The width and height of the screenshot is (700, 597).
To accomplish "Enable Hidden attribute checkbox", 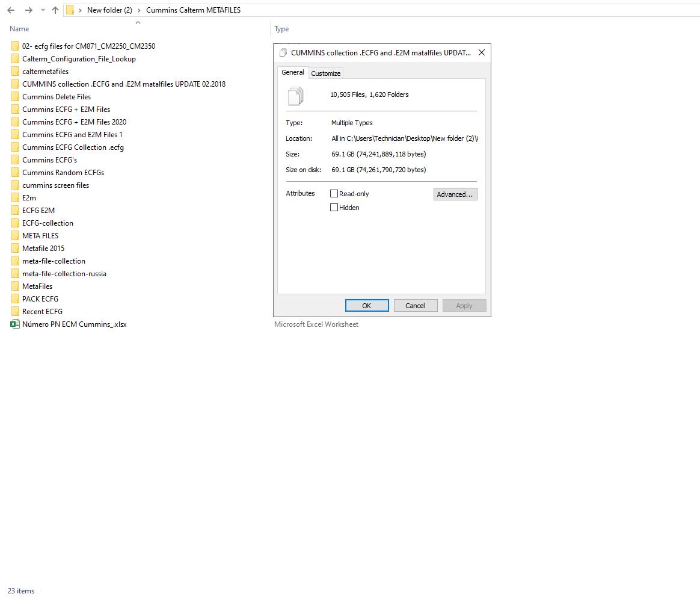I will pos(334,208).
